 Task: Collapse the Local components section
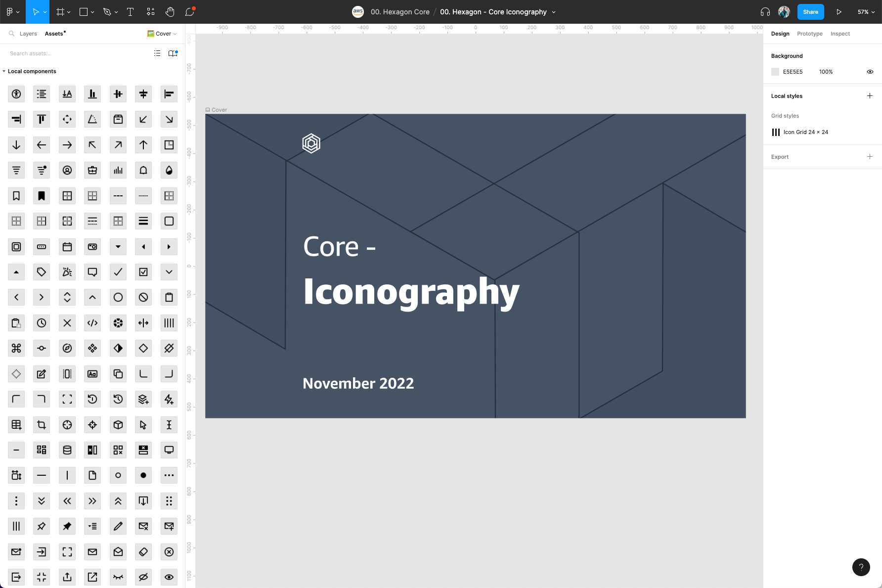click(x=4, y=71)
